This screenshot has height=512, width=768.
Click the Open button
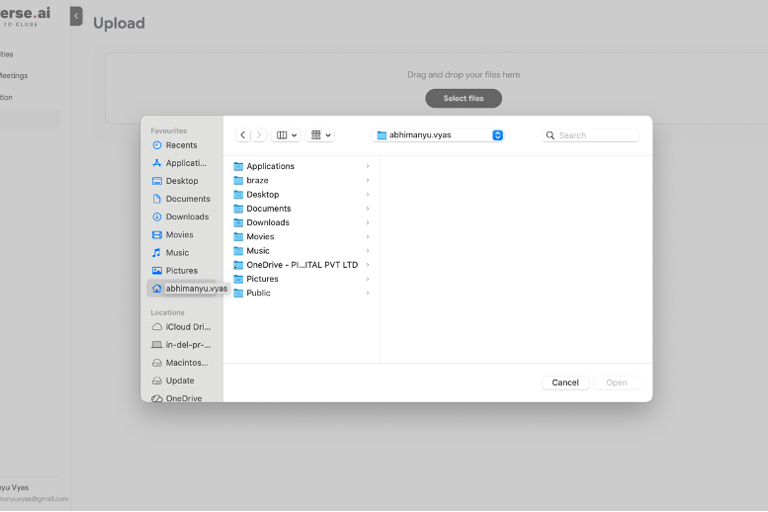click(617, 383)
